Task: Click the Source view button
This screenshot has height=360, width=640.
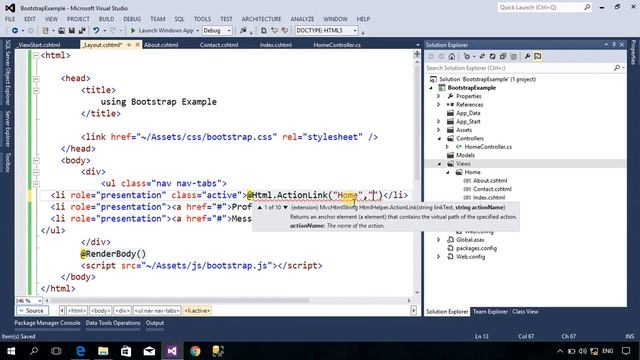Action: [32, 311]
